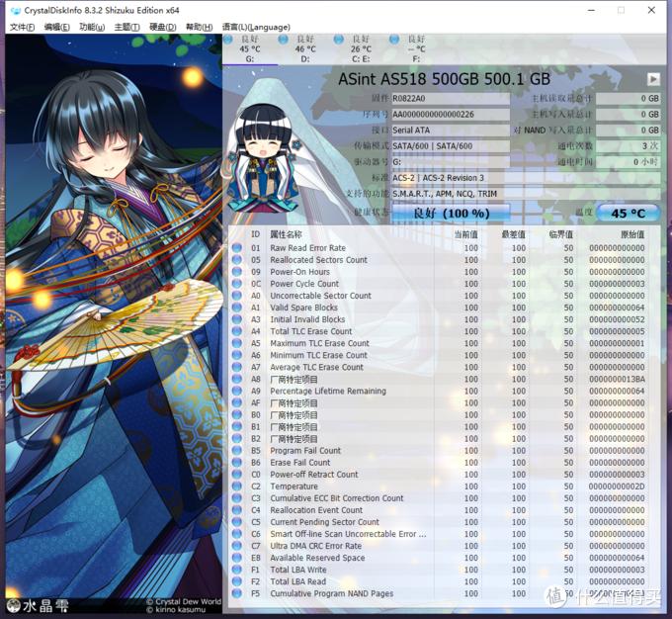672x619 pixels.
Task: Open the 文件(F) menu
Action: [22, 27]
